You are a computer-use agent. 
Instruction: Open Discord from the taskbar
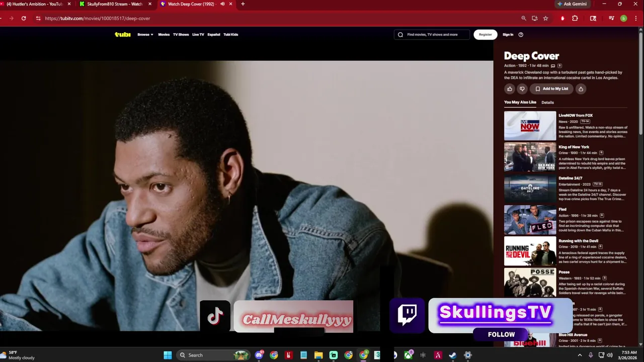pyautogui.click(x=259, y=355)
